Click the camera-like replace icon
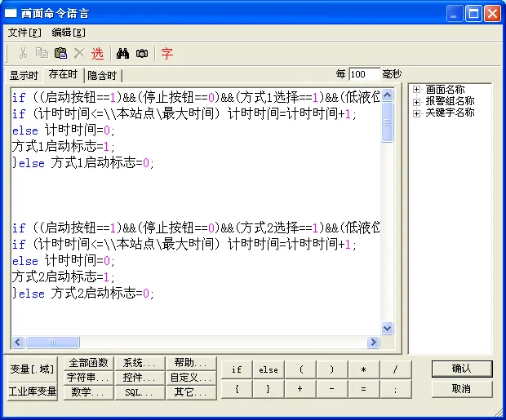 (142, 53)
